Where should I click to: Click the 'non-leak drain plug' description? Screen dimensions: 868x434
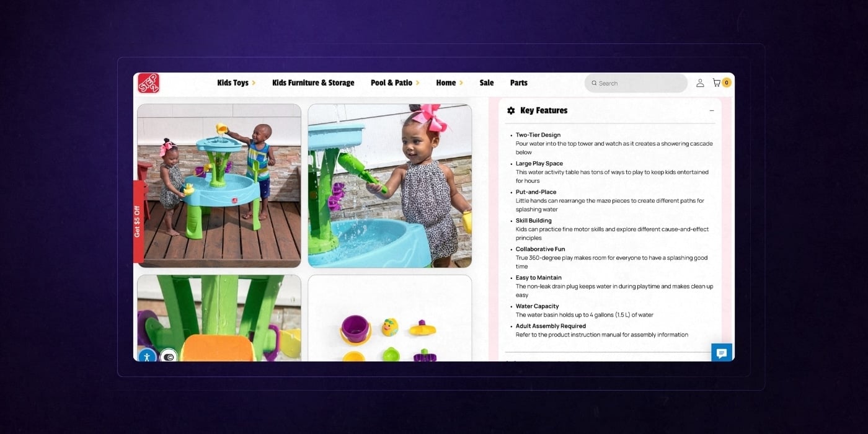[x=614, y=291]
